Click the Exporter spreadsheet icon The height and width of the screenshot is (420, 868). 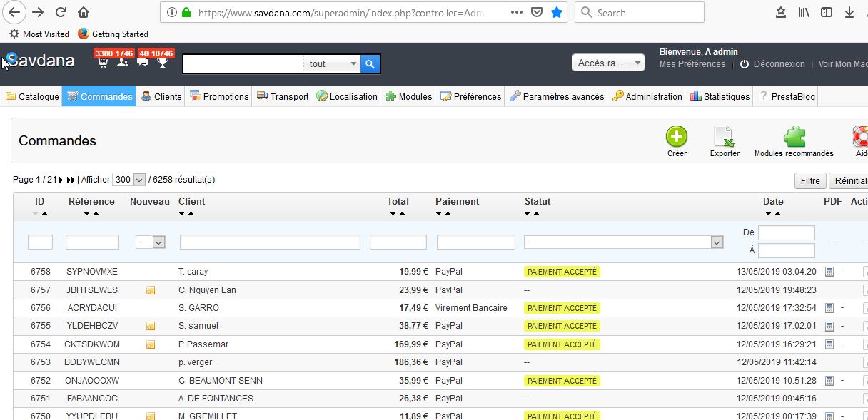coord(724,137)
